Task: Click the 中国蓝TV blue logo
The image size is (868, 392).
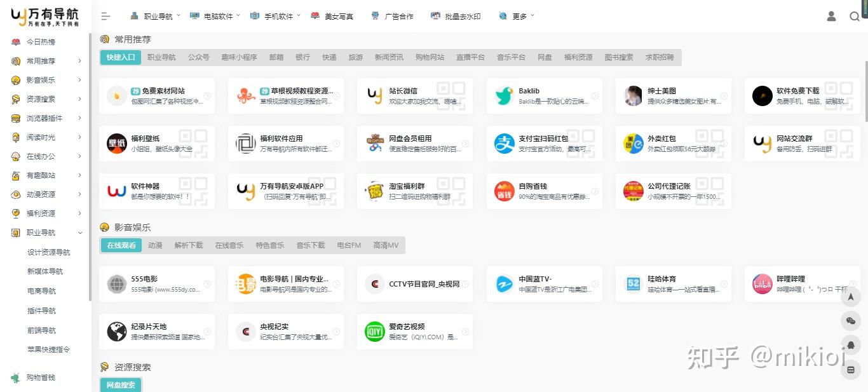Action: click(505, 284)
